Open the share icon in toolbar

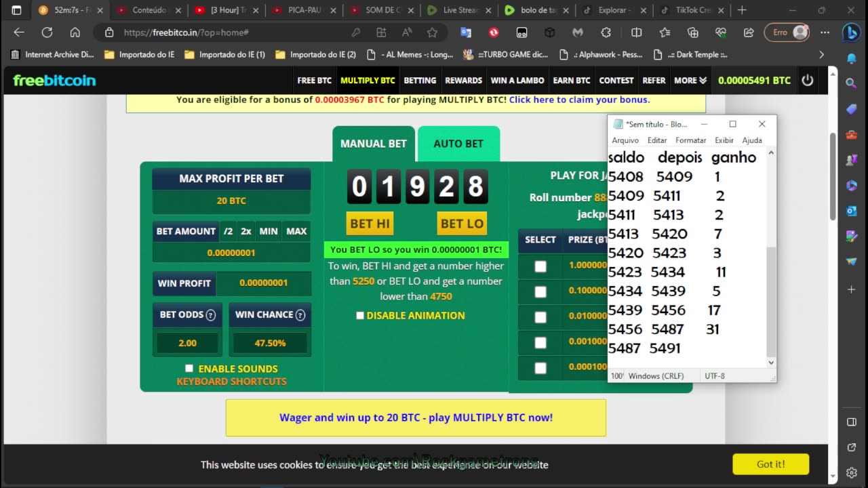(749, 33)
